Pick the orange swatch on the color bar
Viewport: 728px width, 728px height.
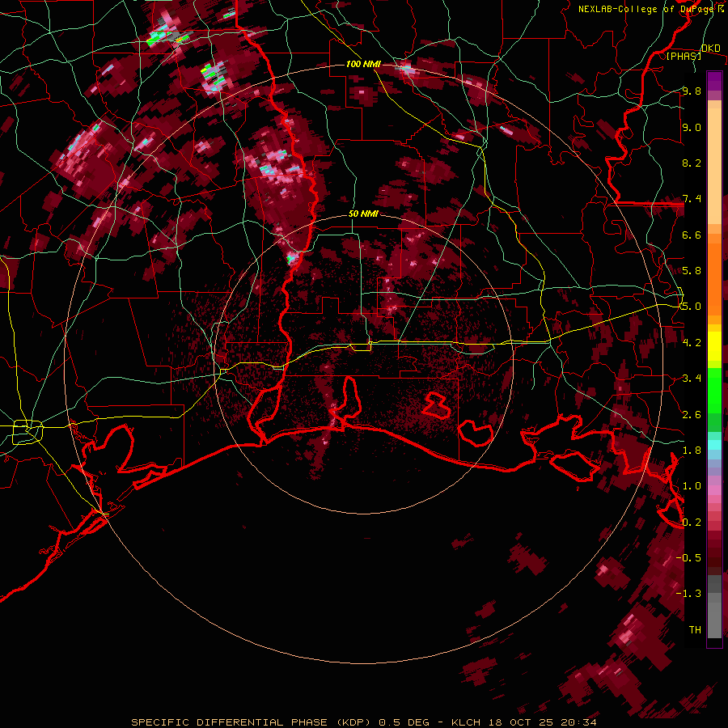pyautogui.click(x=714, y=274)
